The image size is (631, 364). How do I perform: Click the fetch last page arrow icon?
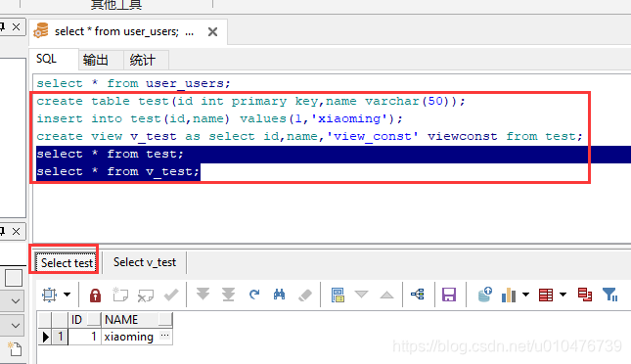click(x=228, y=295)
